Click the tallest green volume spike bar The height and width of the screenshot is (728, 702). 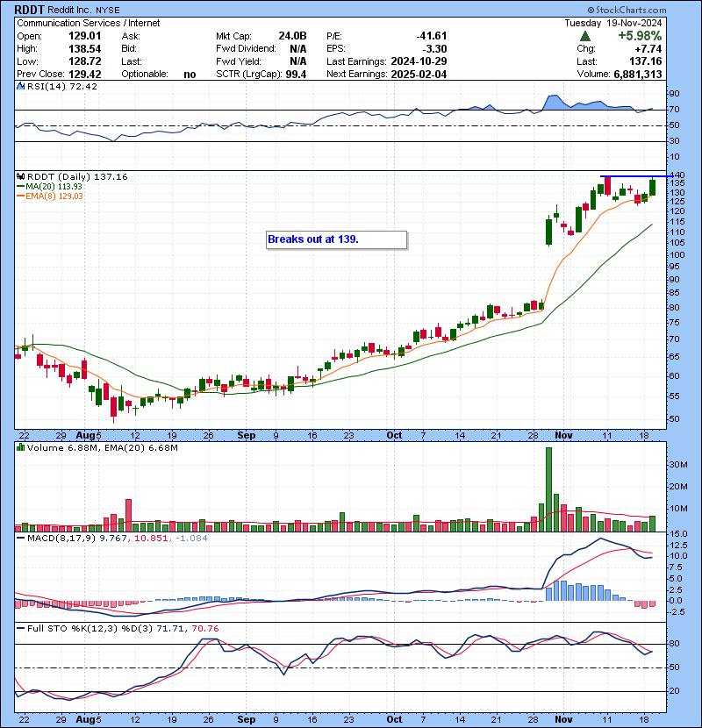pyautogui.click(x=548, y=489)
